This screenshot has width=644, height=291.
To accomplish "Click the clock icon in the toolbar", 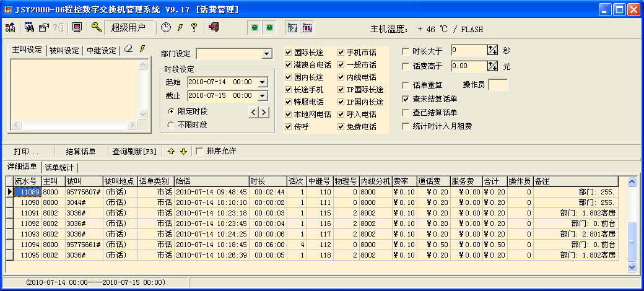I will (166, 27).
